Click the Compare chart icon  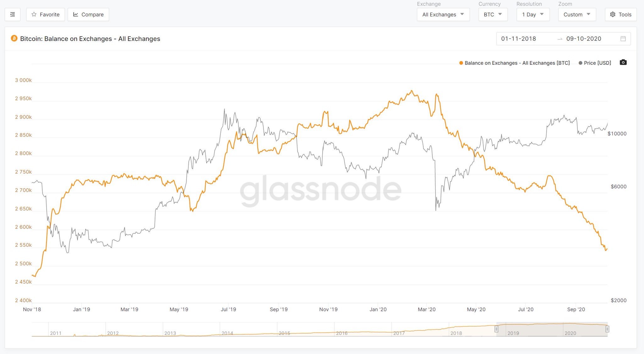[76, 14]
